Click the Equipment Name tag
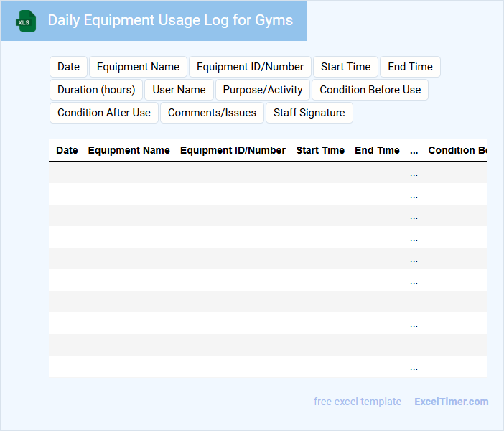The width and height of the screenshot is (504, 431). click(x=138, y=67)
